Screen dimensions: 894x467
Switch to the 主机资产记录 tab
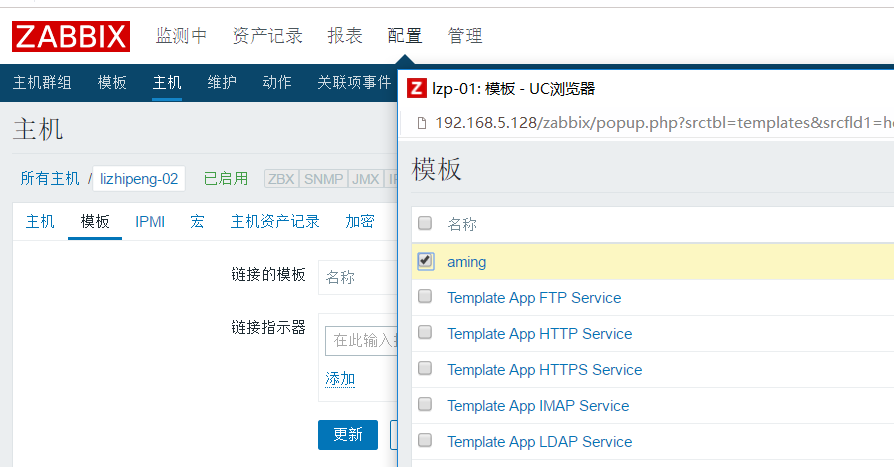(x=275, y=221)
